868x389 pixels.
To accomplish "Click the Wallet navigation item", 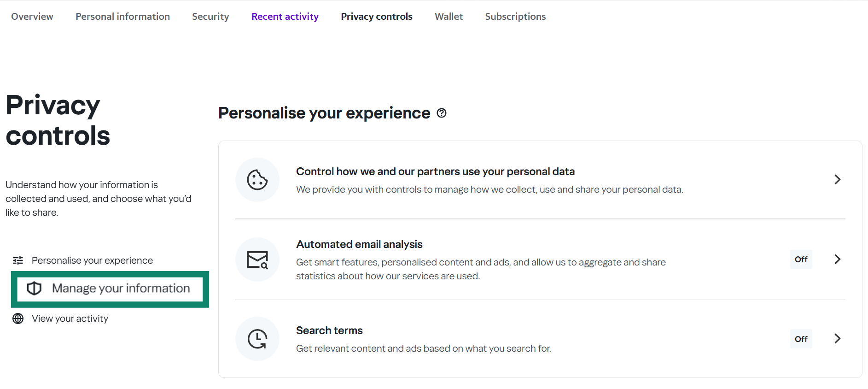I will [x=449, y=16].
